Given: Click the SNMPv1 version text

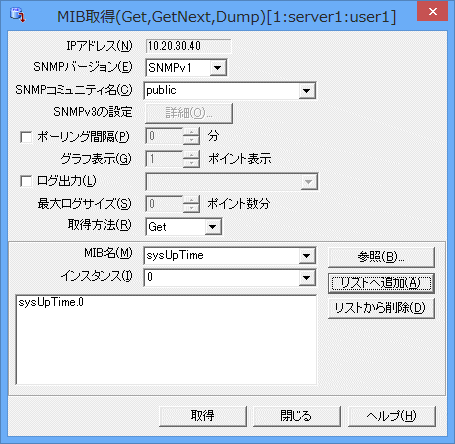Looking at the screenshot, I should click(x=170, y=68).
